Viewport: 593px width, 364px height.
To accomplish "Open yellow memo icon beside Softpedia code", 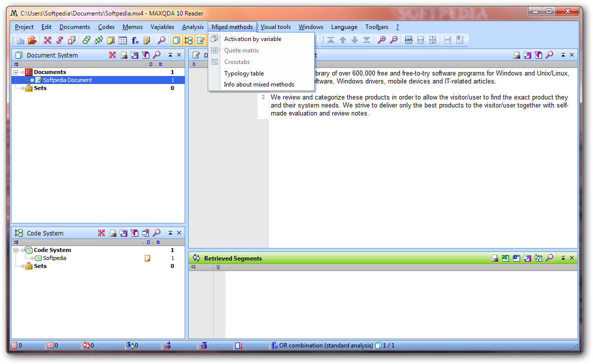I will click(148, 258).
